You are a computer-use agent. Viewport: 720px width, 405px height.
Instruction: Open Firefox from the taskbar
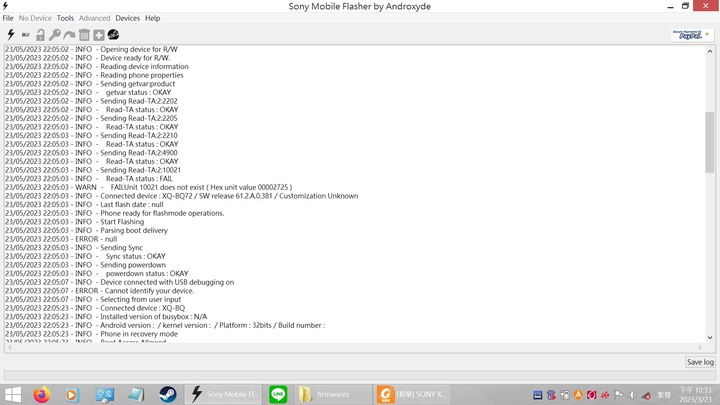click(x=42, y=394)
